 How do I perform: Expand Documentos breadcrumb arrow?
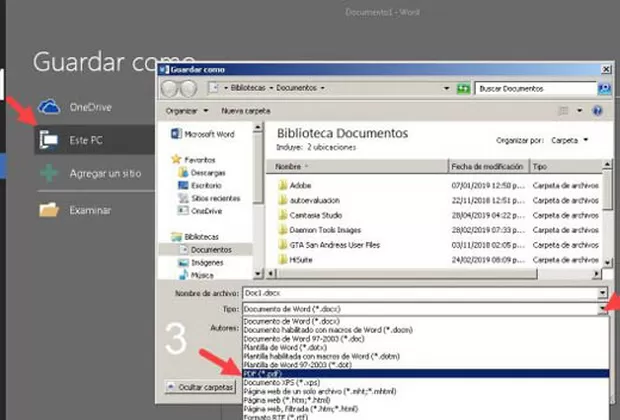[x=323, y=88]
